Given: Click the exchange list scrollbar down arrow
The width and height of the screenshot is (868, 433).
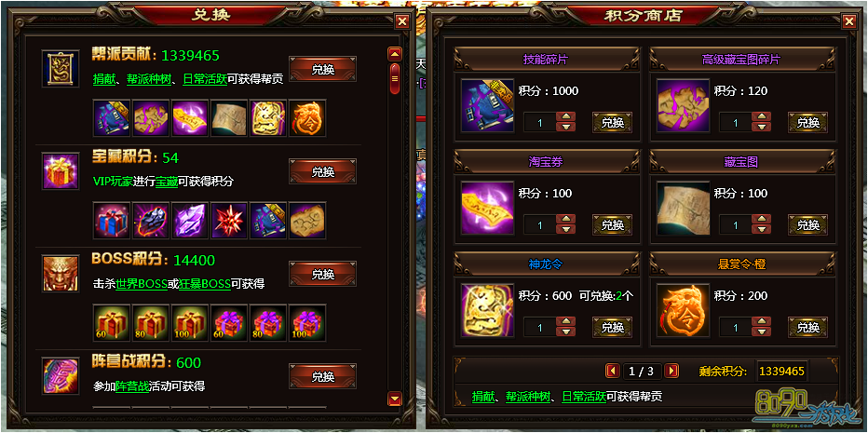Looking at the screenshot, I should (x=395, y=399).
